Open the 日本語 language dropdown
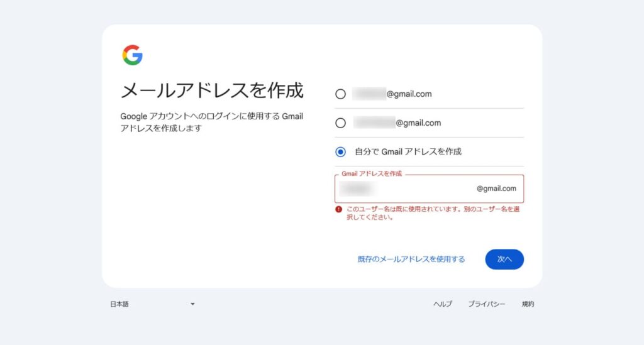This screenshot has width=644, height=345. (152, 304)
